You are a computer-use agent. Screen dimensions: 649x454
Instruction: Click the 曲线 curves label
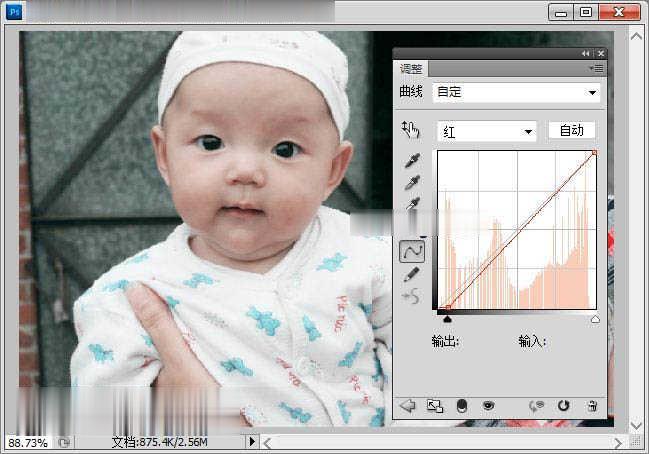tap(411, 91)
